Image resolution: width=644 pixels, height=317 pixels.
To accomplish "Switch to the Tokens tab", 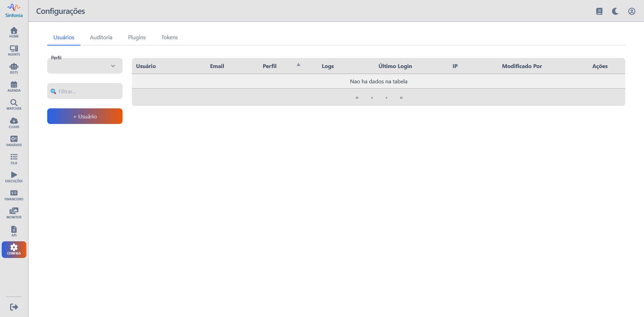I will [x=169, y=37].
